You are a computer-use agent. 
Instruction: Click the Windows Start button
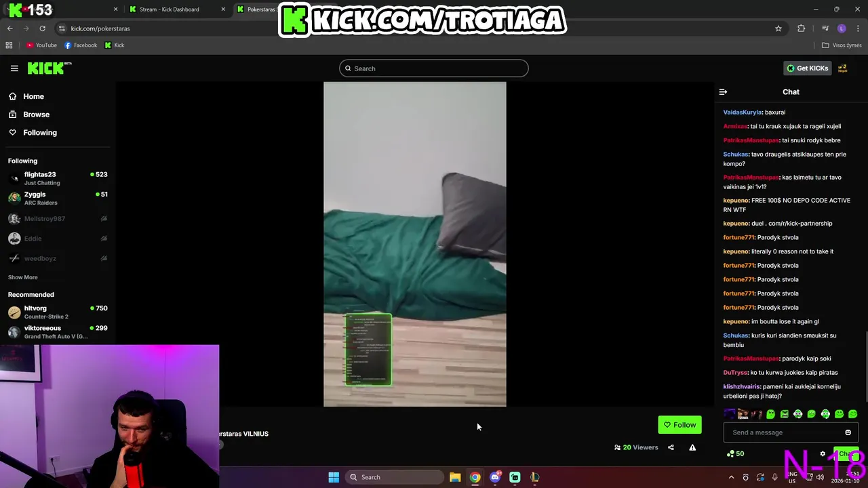coord(334,477)
